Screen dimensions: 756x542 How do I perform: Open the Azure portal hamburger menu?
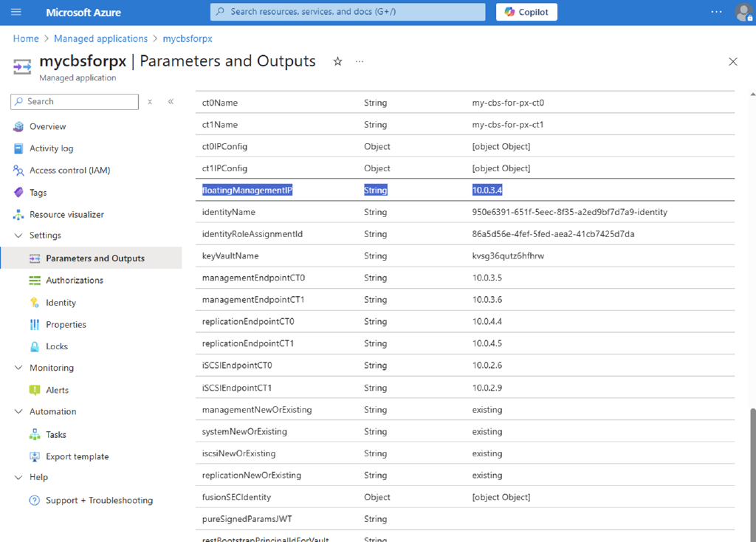[16, 12]
